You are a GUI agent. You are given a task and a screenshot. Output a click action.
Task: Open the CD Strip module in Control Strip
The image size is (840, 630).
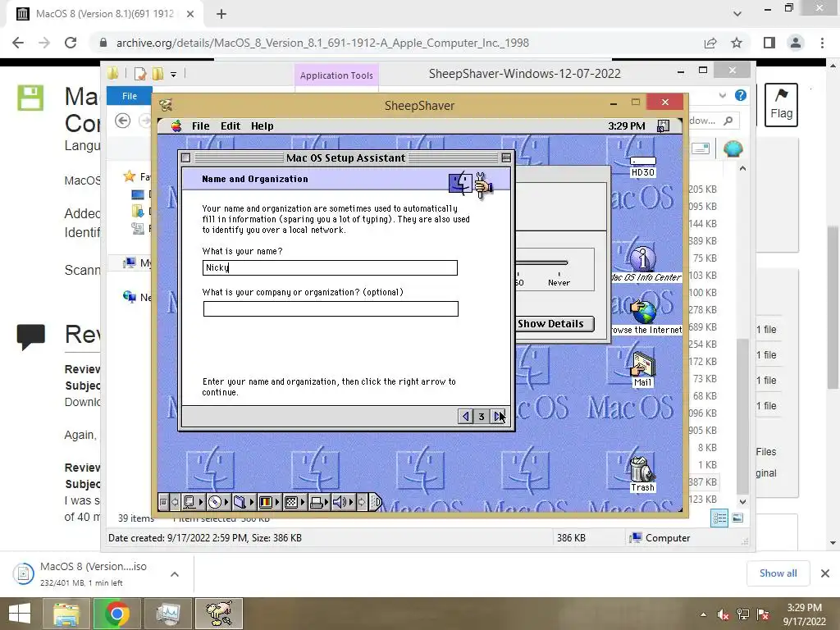[218, 502]
